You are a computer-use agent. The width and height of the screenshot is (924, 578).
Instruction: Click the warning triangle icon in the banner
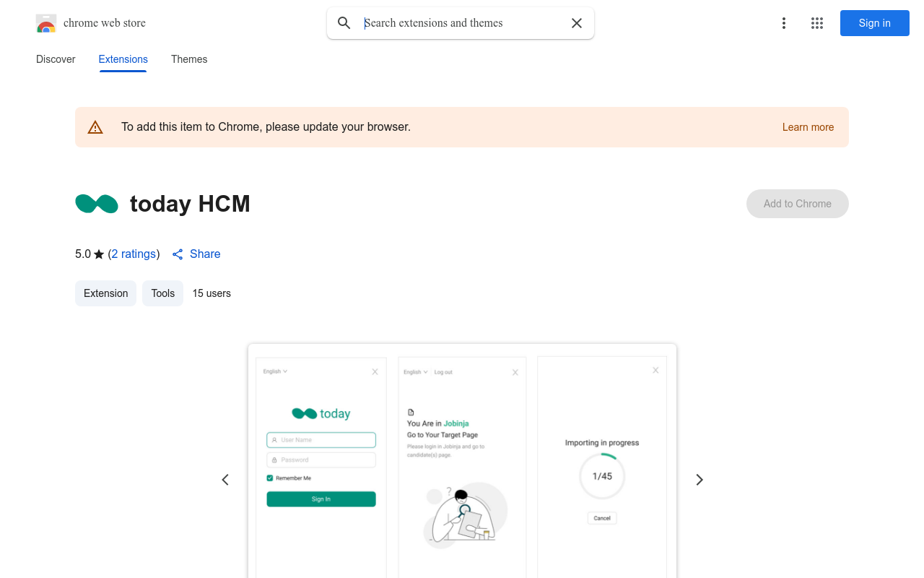click(95, 127)
